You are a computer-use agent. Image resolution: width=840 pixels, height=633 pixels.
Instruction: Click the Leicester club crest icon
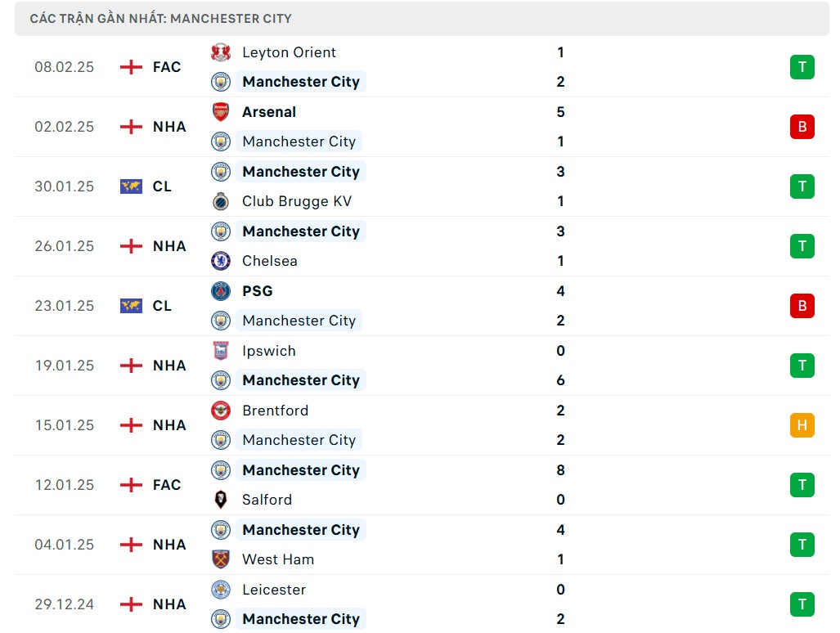(x=221, y=590)
